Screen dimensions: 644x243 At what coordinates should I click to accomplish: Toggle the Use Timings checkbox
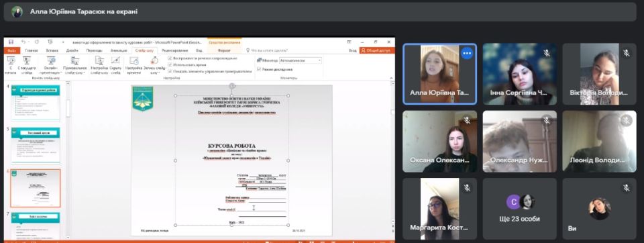170,64
